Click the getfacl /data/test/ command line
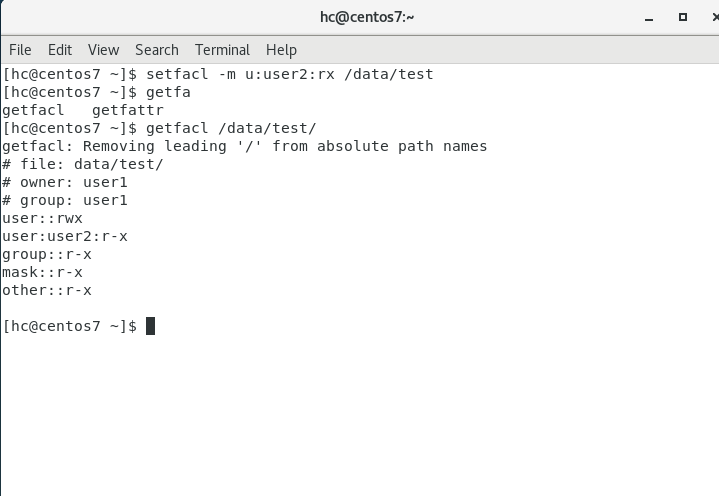Screen dimensions: 719x496 coord(231,128)
